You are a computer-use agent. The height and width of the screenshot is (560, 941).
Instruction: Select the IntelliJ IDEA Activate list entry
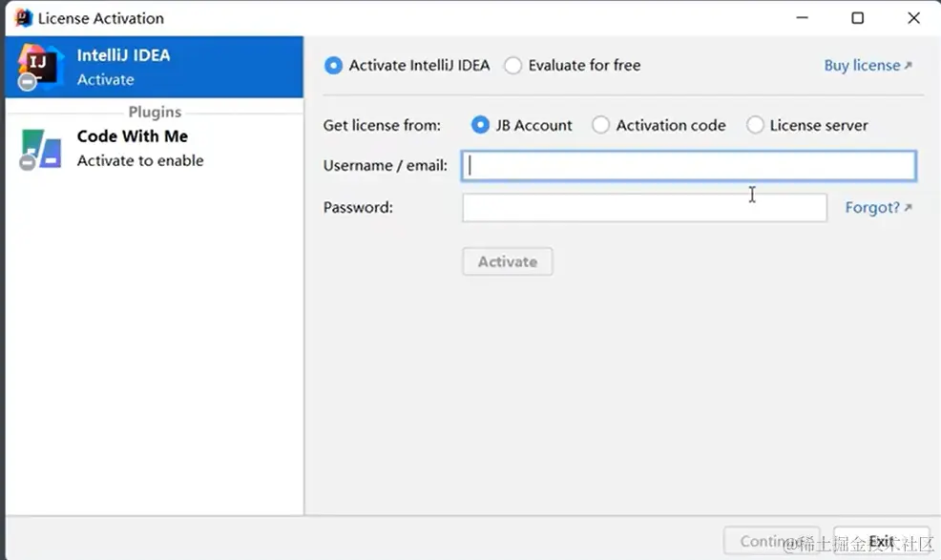[155, 67]
